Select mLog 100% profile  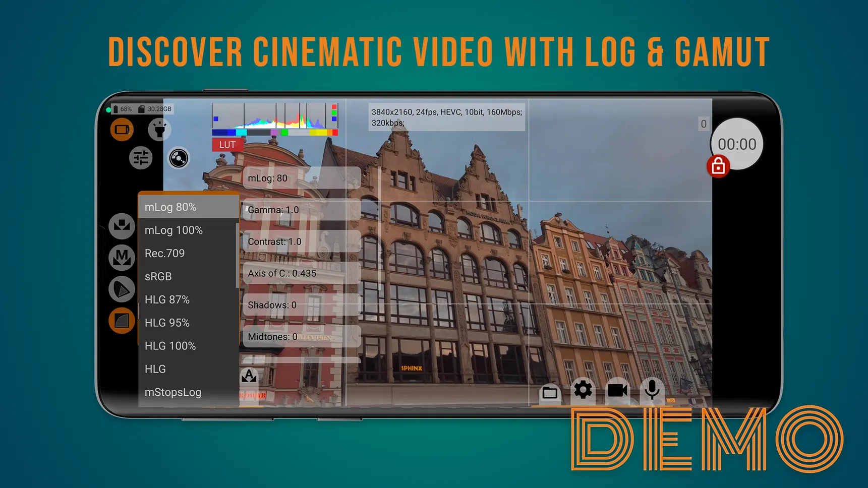tap(173, 230)
